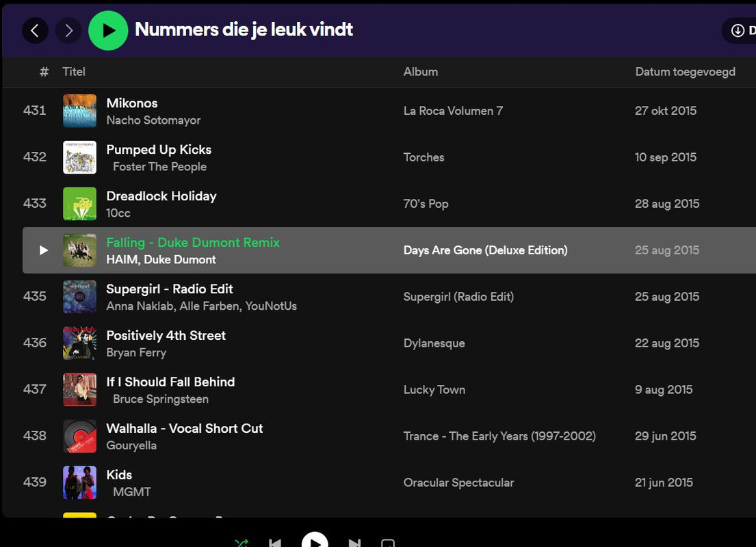Viewport: 756px width, 547px height.
Task: Open artist Bruce Springsteen
Action: (161, 399)
